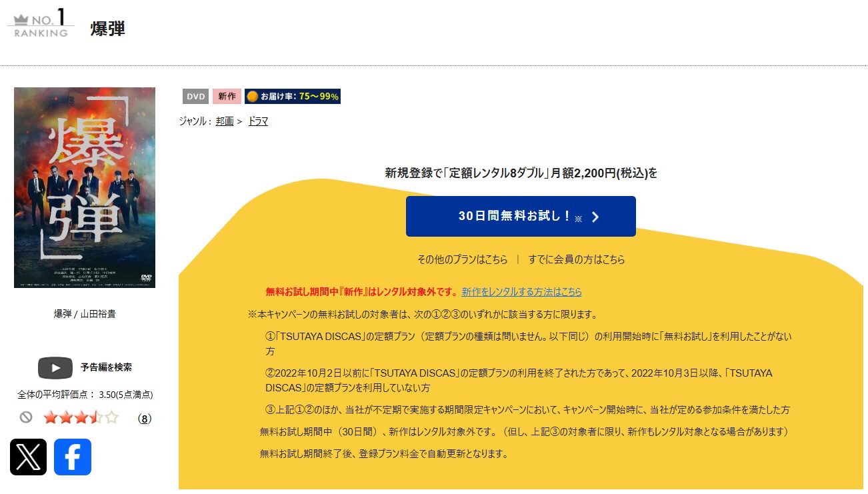The image size is (868, 494).
Task: Click the 無料お試し期間終了後 auto-renewal notice
Action: (384, 454)
